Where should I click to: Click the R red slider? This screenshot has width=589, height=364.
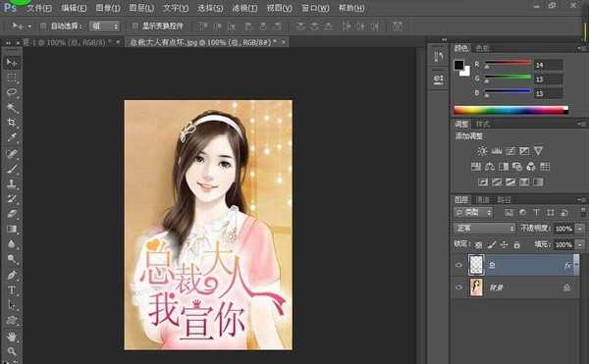coord(508,63)
